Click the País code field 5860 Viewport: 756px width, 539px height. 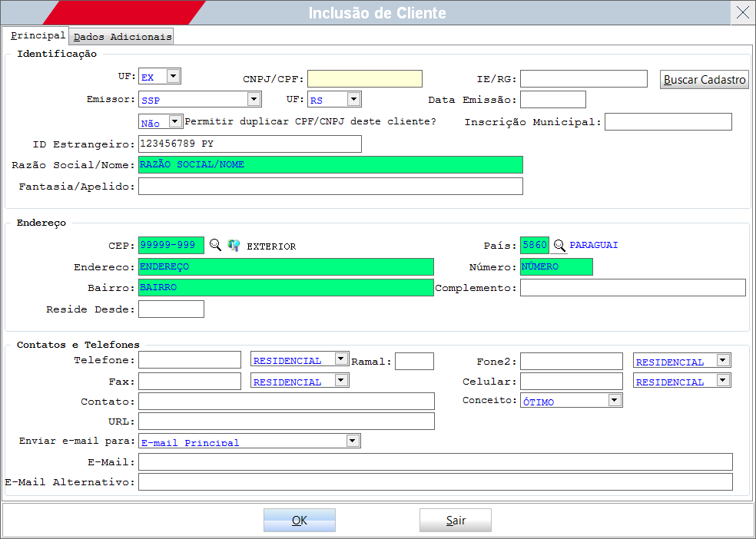coord(535,245)
